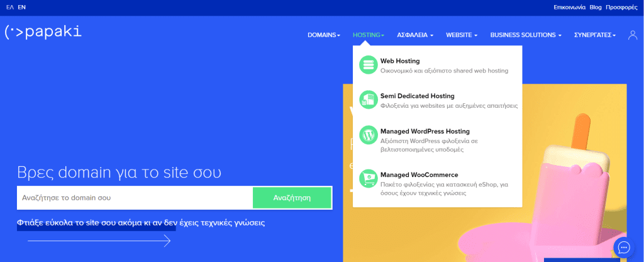Collapse the Hosting dropdown menu
644x262 pixels.
pyautogui.click(x=369, y=35)
